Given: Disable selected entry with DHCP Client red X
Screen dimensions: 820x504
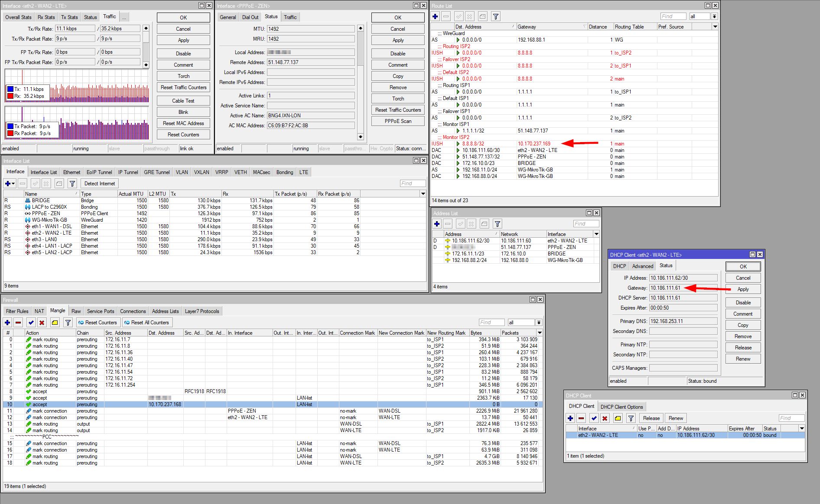Looking at the screenshot, I should click(605, 418).
